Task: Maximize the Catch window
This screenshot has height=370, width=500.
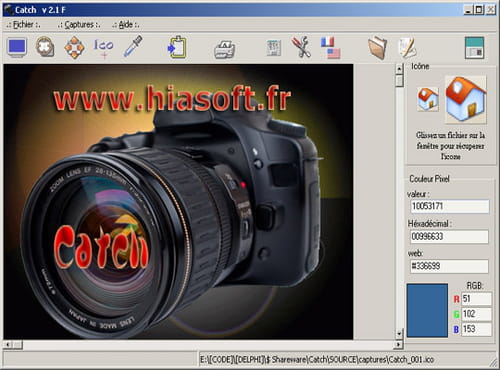Action: point(479,10)
